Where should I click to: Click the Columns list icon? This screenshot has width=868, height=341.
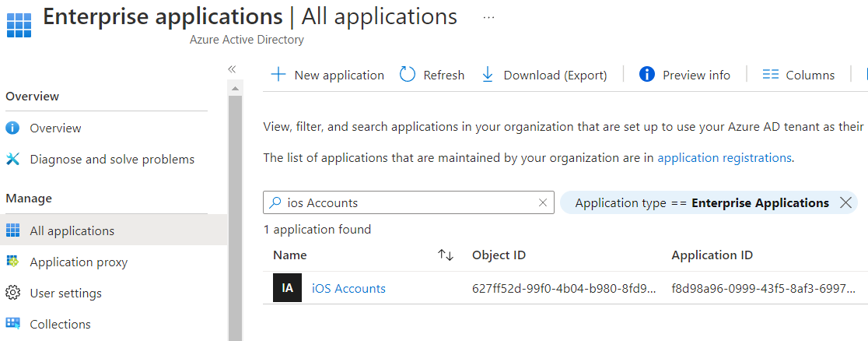pyautogui.click(x=771, y=75)
